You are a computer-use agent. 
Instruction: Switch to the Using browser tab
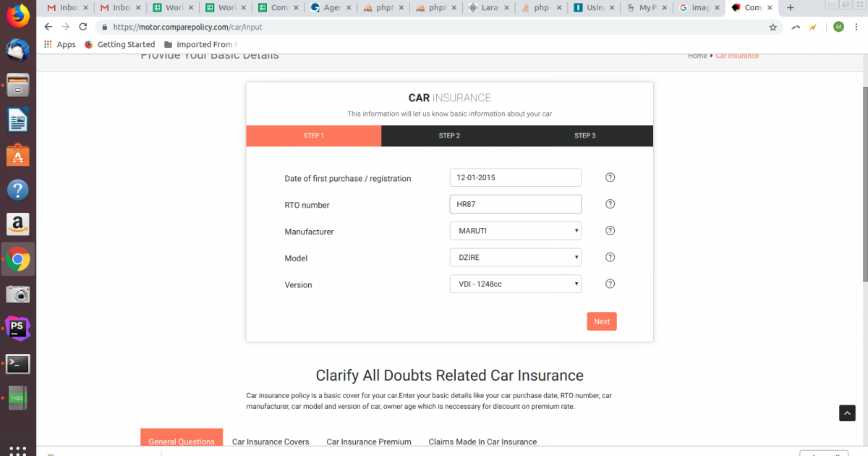[x=593, y=8]
